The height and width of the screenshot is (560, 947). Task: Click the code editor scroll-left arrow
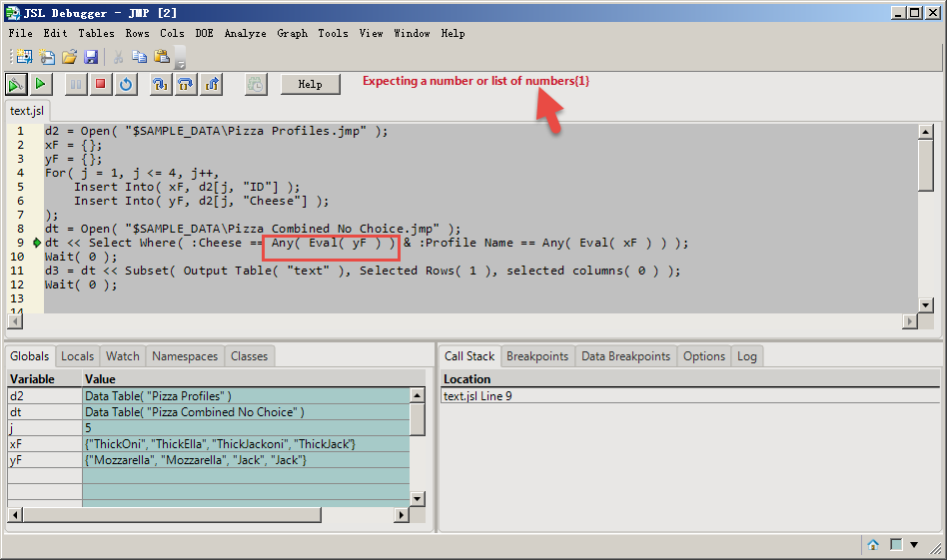tap(15, 321)
